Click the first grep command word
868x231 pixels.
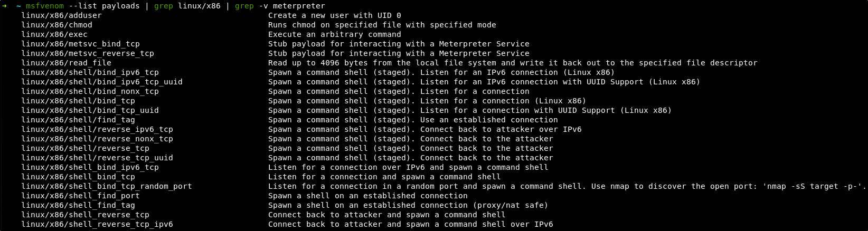pyautogui.click(x=164, y=6)
